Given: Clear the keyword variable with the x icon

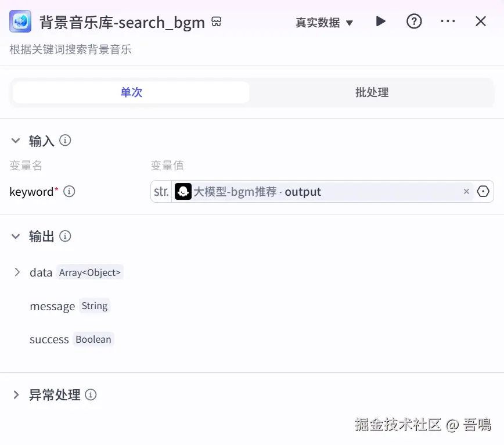Looking at the screenshot, I should pyautogui.click(x=466, y=192).
